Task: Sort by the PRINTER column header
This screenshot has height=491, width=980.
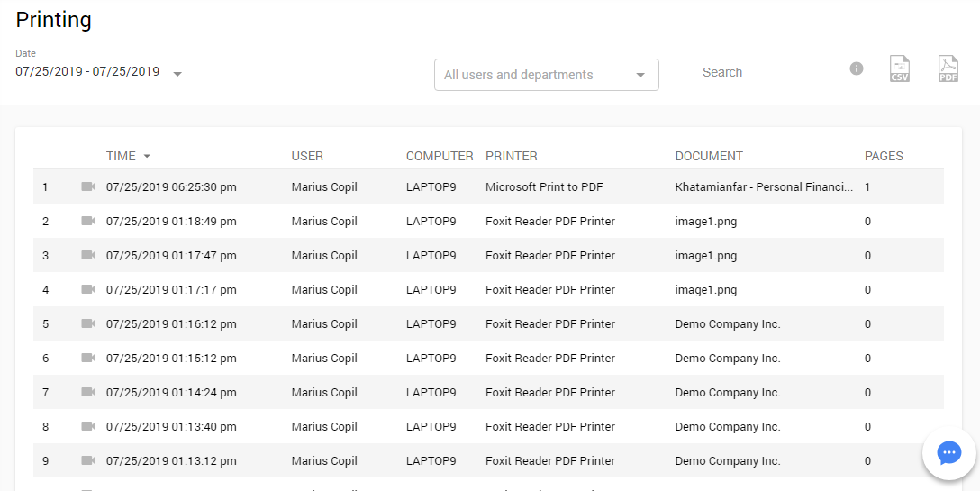Action: tap(511, 156)
